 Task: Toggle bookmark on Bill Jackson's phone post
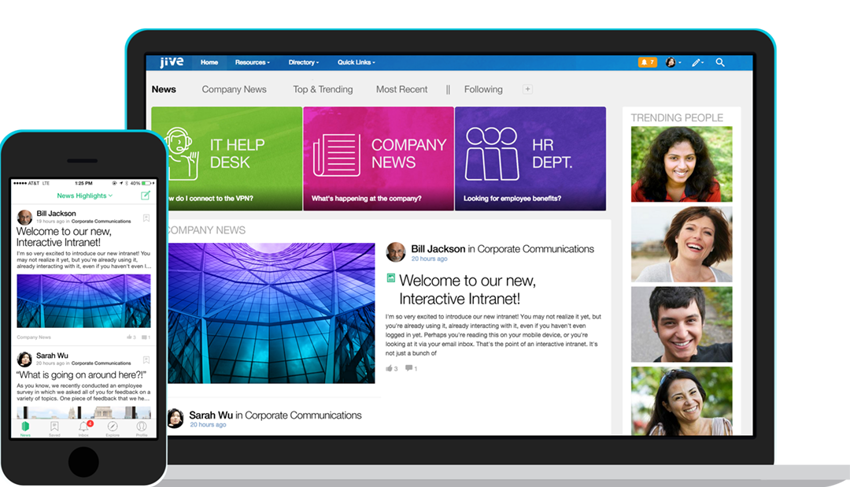pyautogui.click(x=146, y=216)
